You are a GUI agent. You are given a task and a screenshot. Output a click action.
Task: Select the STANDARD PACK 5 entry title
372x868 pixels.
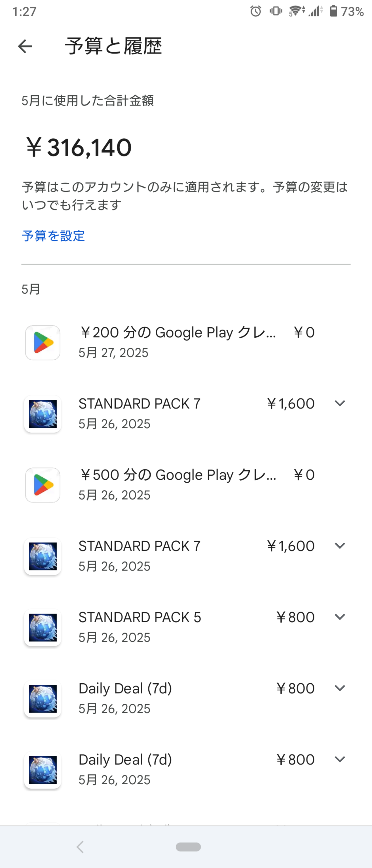[140, 617]
